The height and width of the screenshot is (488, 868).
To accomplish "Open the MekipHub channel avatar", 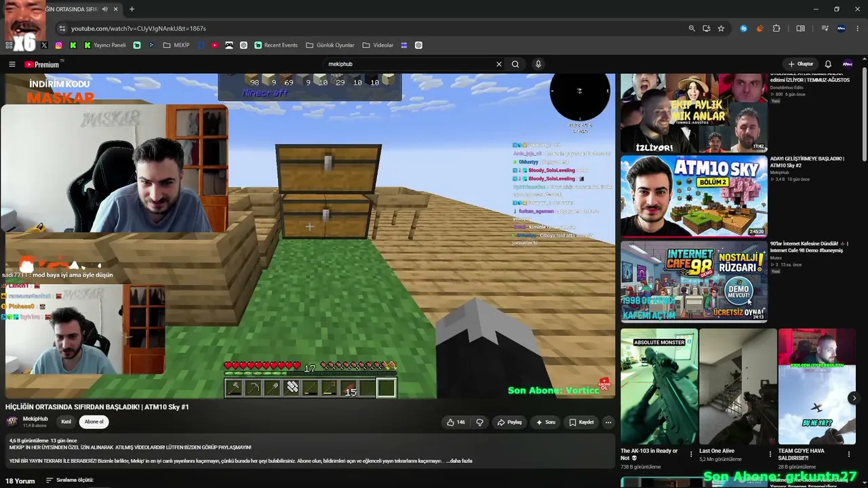I will coord(12,422).
